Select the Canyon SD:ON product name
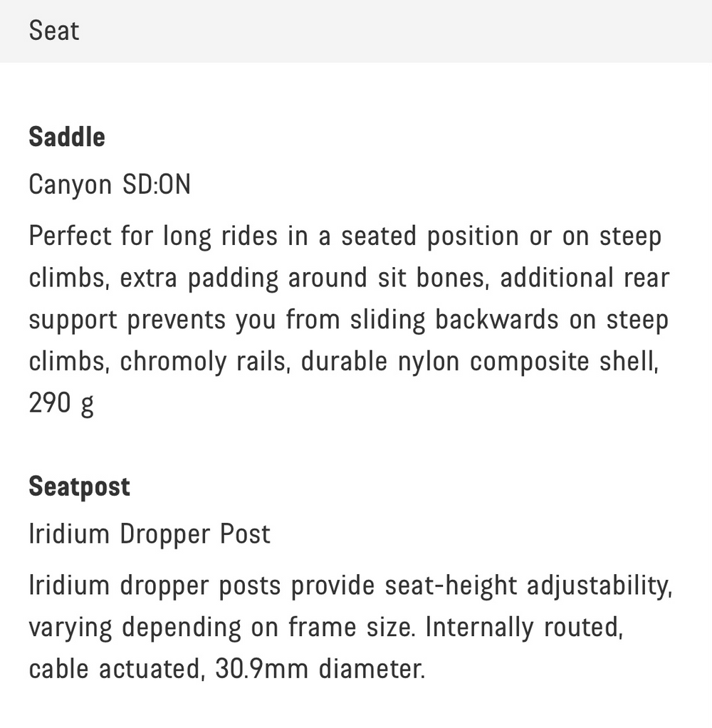The width and height of the screenshot is (712, 728). click(110, 184)
